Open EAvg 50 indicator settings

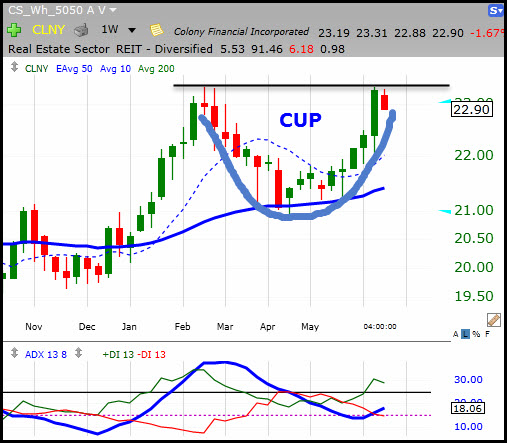click(x=74, y=69)
